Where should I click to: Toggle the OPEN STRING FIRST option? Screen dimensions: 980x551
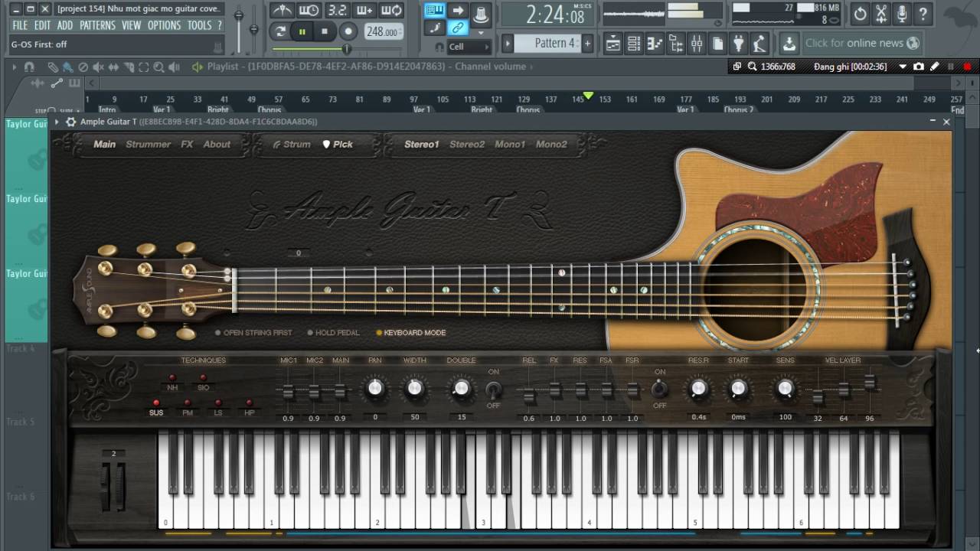coord(253,333)
